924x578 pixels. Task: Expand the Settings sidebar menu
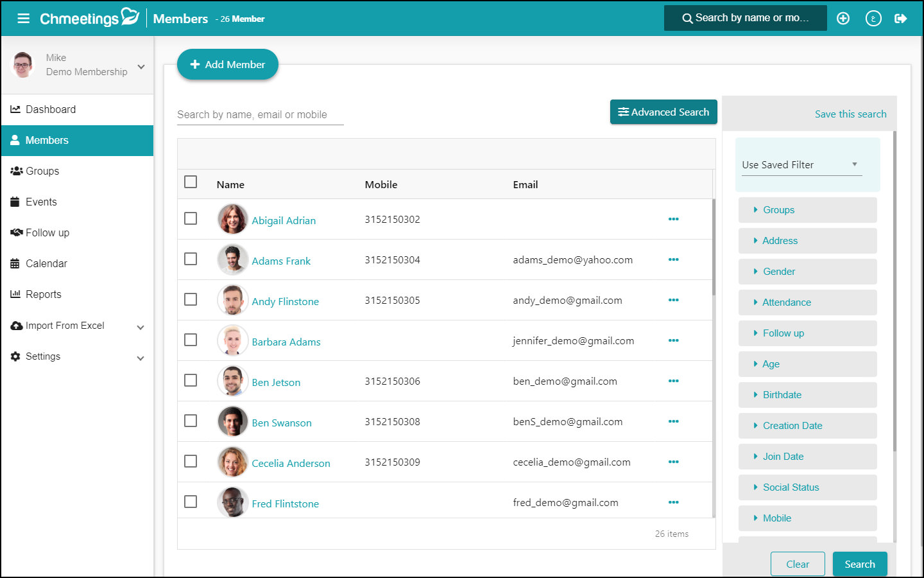coord(77,356)
